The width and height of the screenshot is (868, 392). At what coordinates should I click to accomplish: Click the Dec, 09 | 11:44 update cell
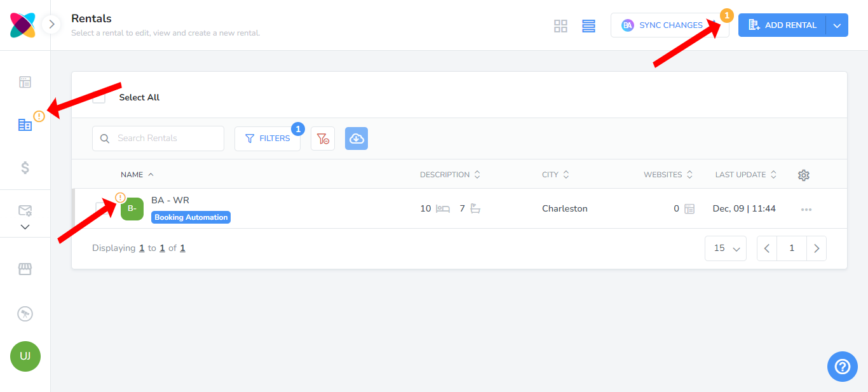pos(744,208)
